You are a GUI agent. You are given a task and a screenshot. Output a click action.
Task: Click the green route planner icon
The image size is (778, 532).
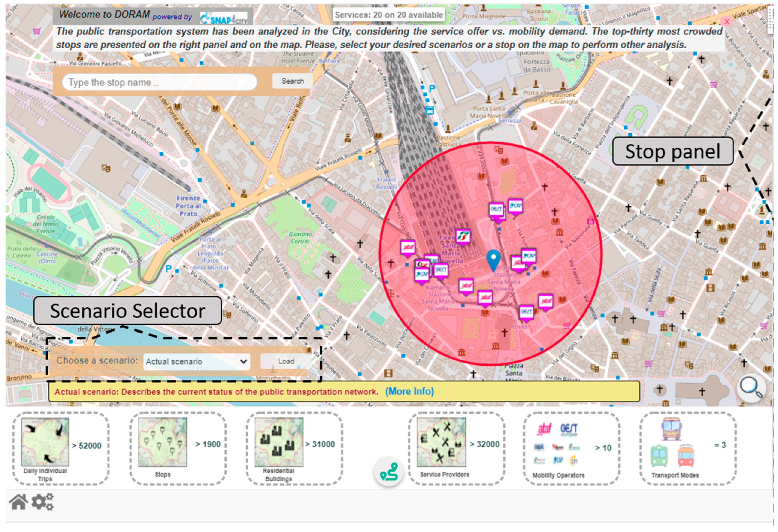pyautogui.click(x=389, y=472)
